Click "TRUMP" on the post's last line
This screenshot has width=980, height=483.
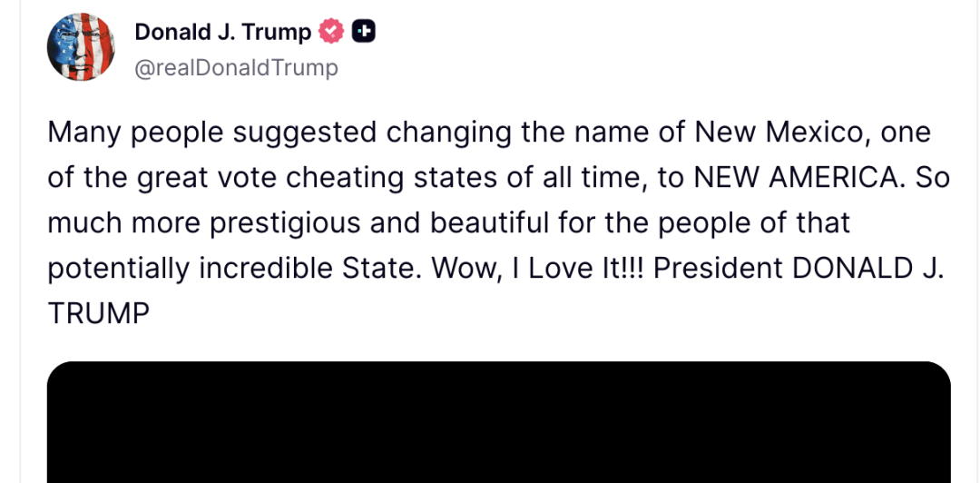point(99,314)
